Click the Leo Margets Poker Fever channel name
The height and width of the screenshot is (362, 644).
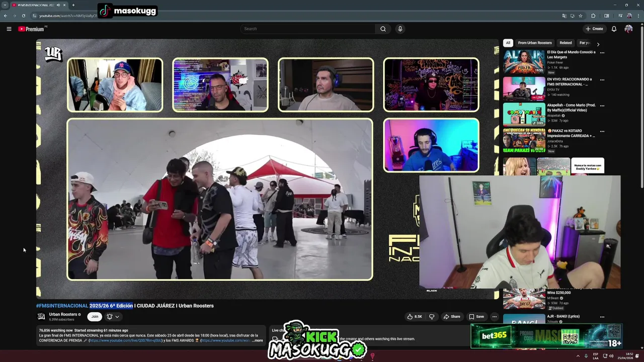pyautogui.click(x=555, y=62)
